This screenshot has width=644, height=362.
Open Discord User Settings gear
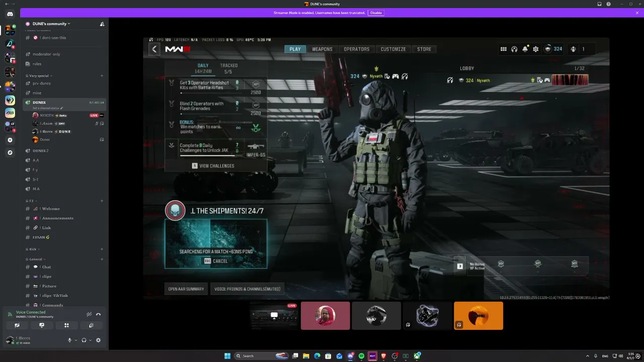click(x=98, y=340)
